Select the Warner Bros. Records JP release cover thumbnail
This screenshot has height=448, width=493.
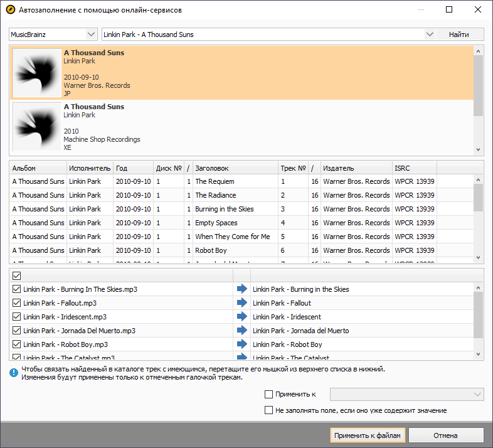[37, 73]
